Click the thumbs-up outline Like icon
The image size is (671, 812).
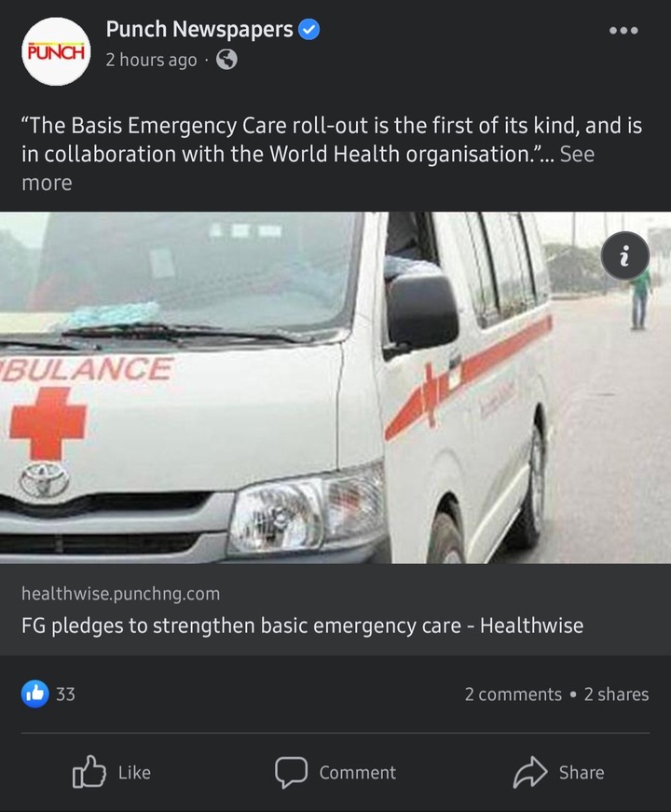89,772
